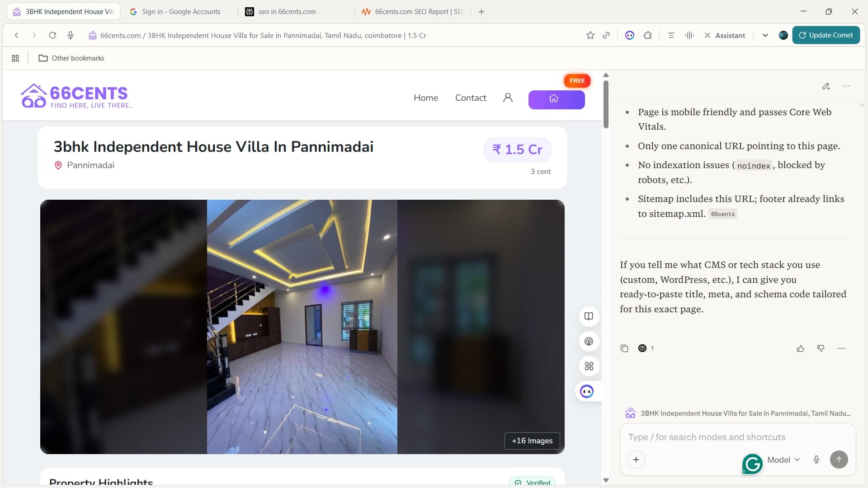Bookmark this page with the star icon
Screen dimensions: 868x488
click(x=590, y=35)
